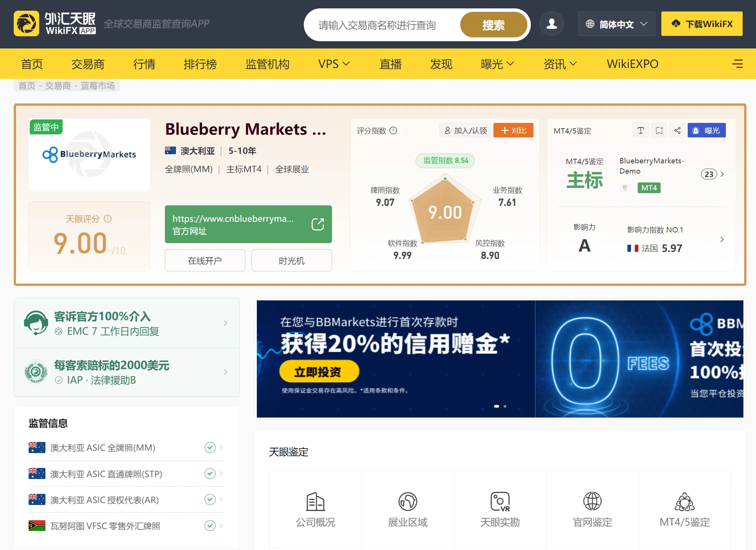The width and height of the screenshot is (756, 550).
Task: Open the green 官方网址 website link
Action: (248, 224)
